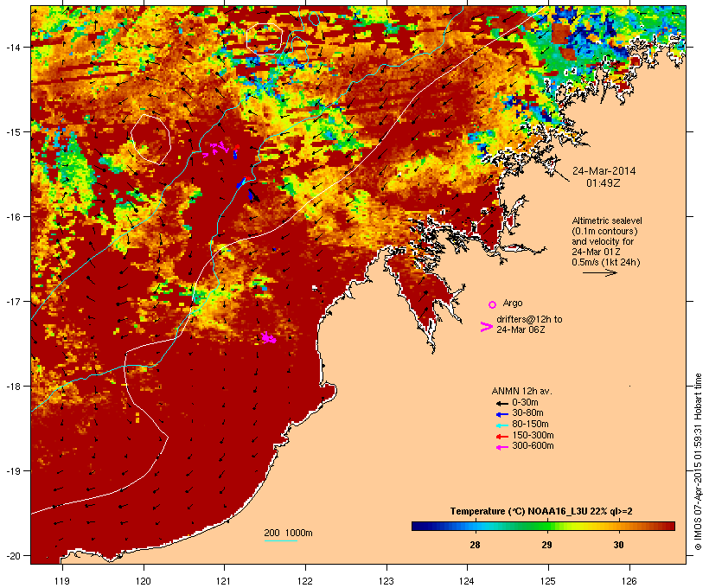Click the 'ANMN 12h av.' legend heading
Image resolution: width=709 pixels, height=588 pixels.
[521, 391]
